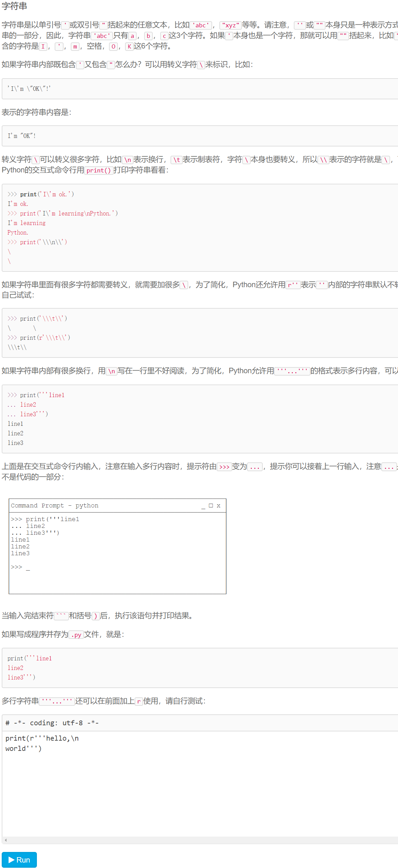This screenshot has height=868, width=398.
Task: Click the blue Run button
Action: [19, 859]
